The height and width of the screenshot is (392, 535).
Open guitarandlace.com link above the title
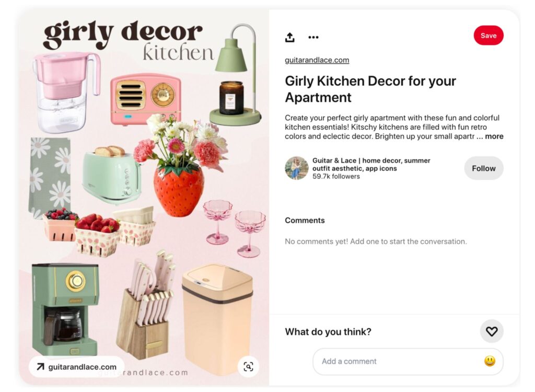(317, 60)
